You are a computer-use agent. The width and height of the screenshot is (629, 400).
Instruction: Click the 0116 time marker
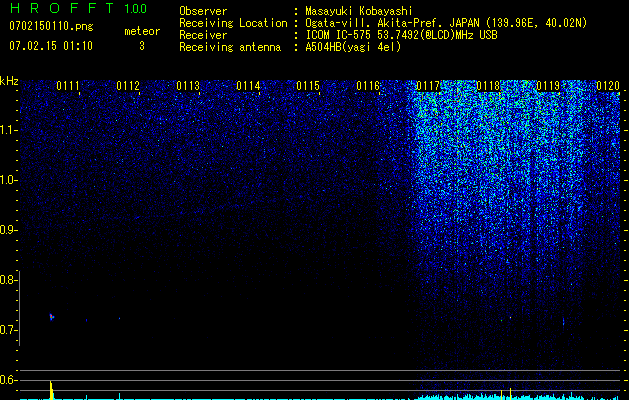(368, 86)
